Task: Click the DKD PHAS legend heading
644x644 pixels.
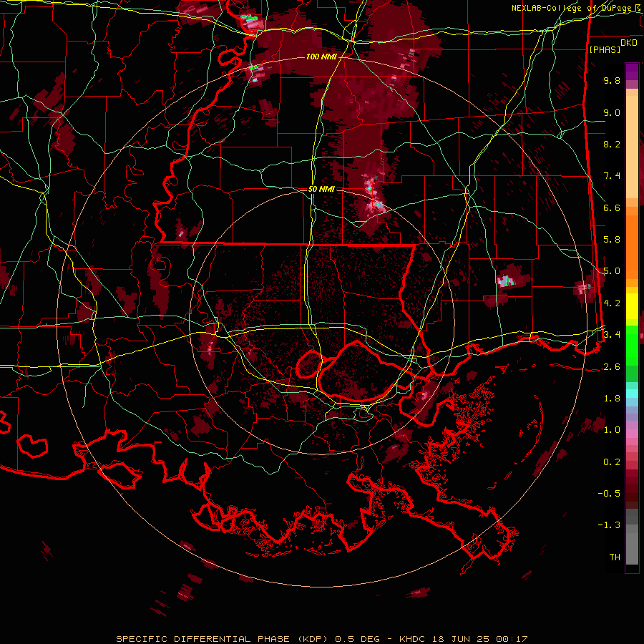Action: (613, 46)
